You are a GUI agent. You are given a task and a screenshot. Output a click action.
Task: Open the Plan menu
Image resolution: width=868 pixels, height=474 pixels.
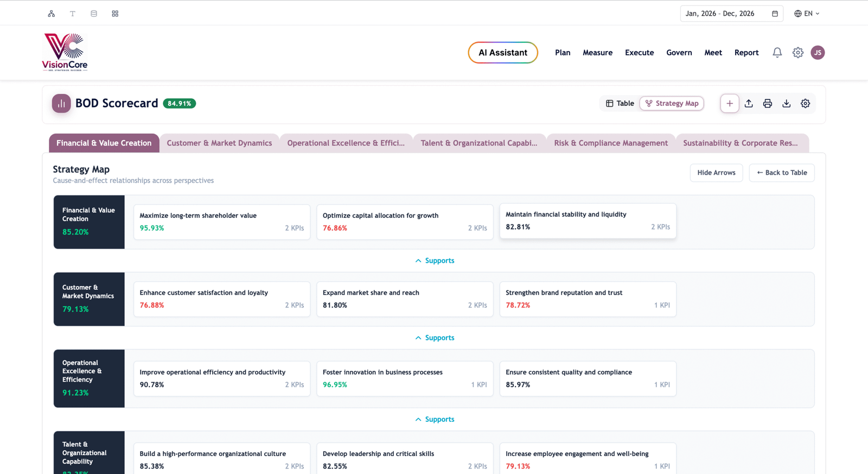tap(563, 53)
